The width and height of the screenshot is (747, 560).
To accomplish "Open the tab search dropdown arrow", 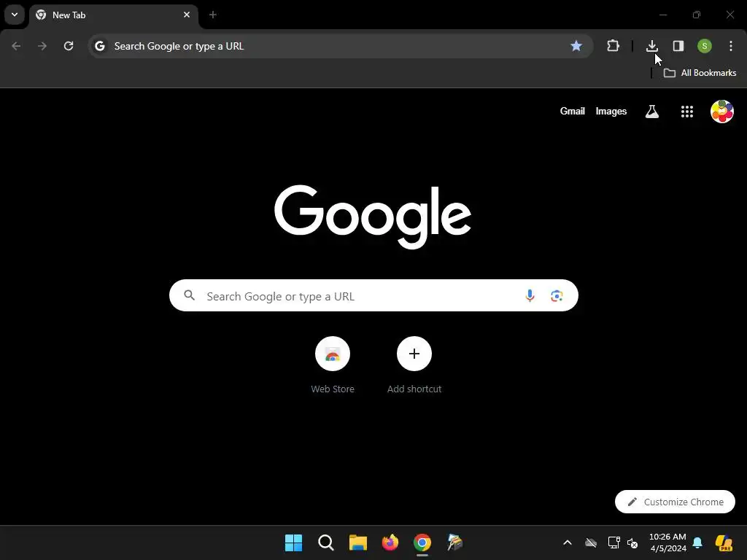I will pyautogui.click(x=15, y=15).
